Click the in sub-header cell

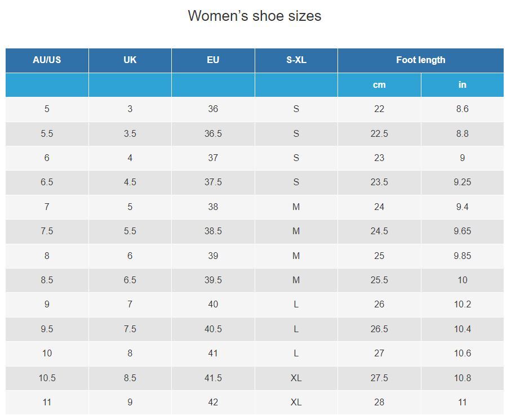[463, 85]
